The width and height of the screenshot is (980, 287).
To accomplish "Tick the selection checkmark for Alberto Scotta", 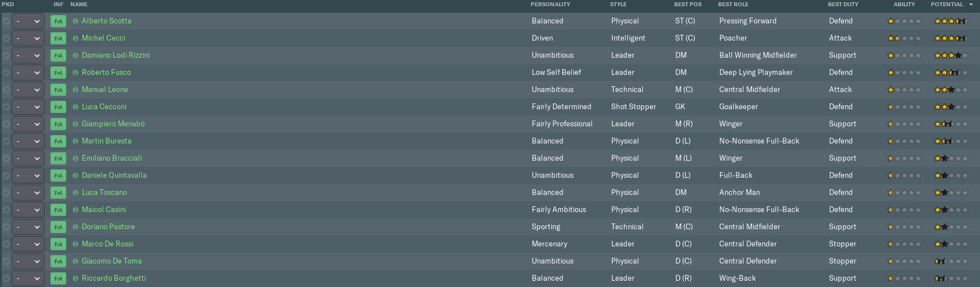I will (x=6, y=21).
